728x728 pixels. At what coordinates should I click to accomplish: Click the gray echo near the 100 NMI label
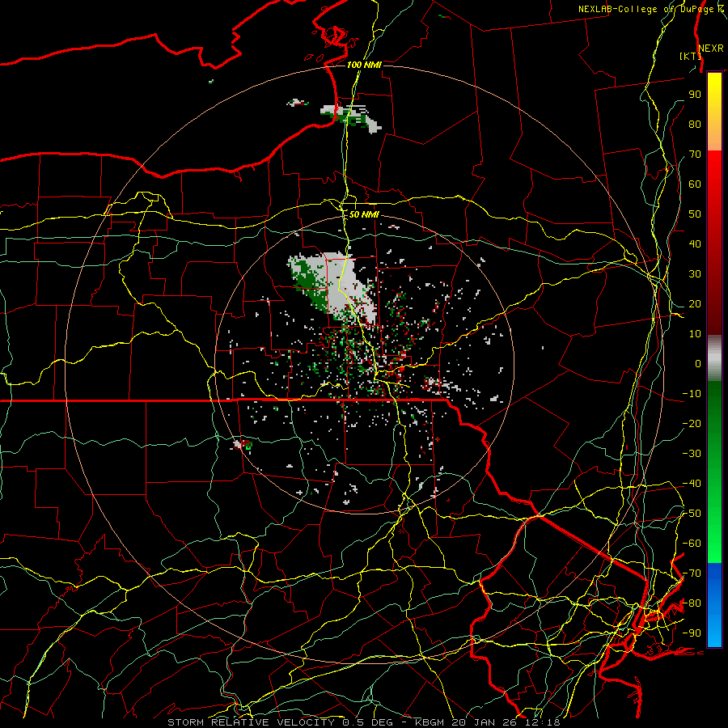click(x=352, y=117)
